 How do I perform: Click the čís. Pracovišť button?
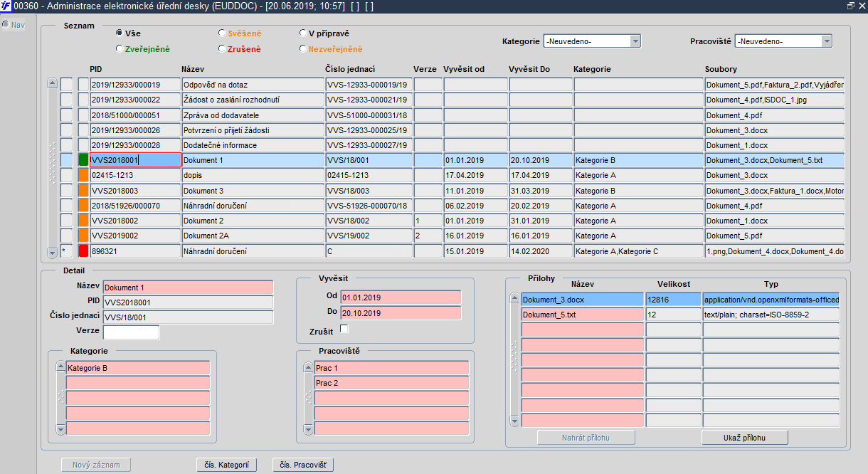302,465
